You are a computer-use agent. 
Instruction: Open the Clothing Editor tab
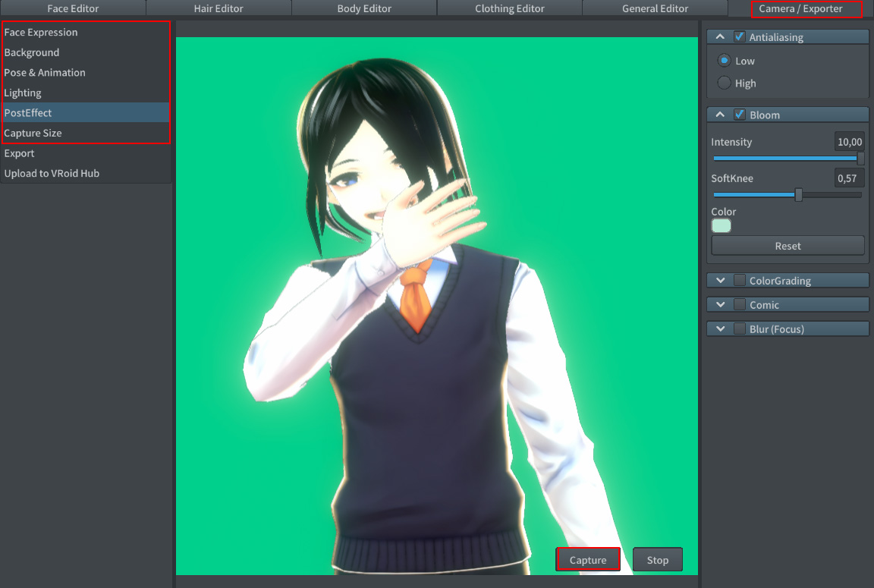point(508,8)
